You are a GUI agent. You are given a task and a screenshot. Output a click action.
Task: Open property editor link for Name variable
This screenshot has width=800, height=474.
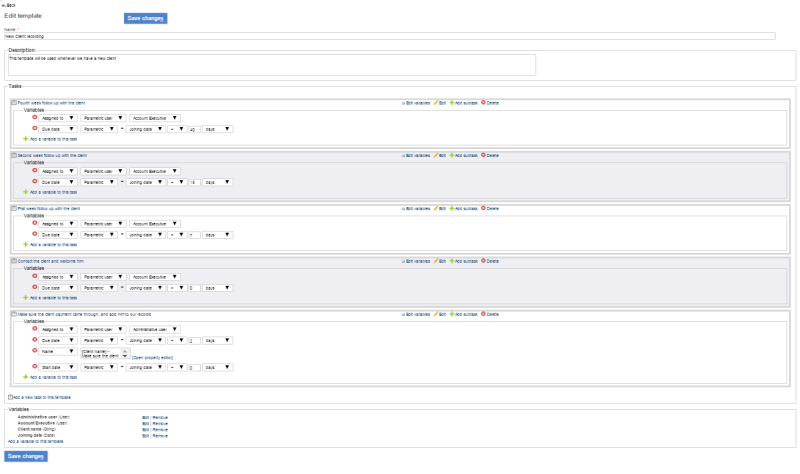coord(153,355)
